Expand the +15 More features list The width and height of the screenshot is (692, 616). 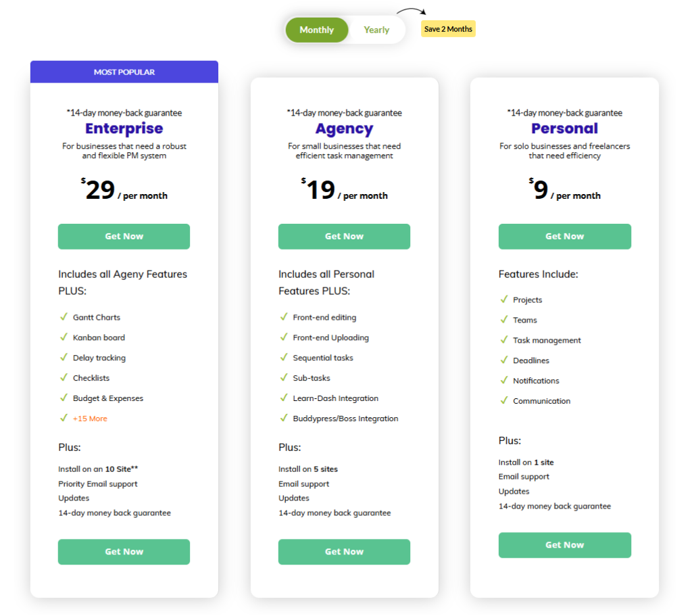pos(90,418)
